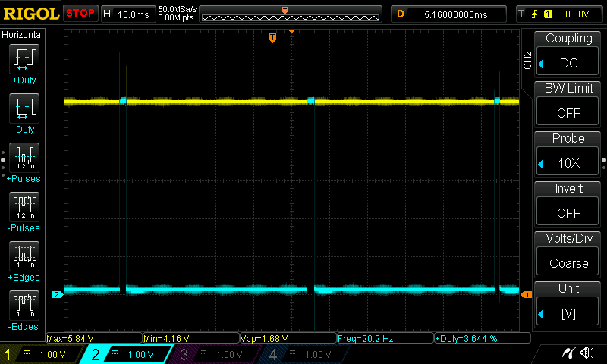Click the Horizontal menu header
Screen dimensions: 607x364
[23, 35]
